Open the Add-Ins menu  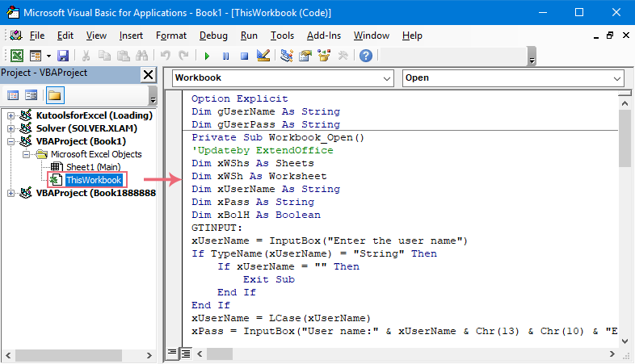324,36
